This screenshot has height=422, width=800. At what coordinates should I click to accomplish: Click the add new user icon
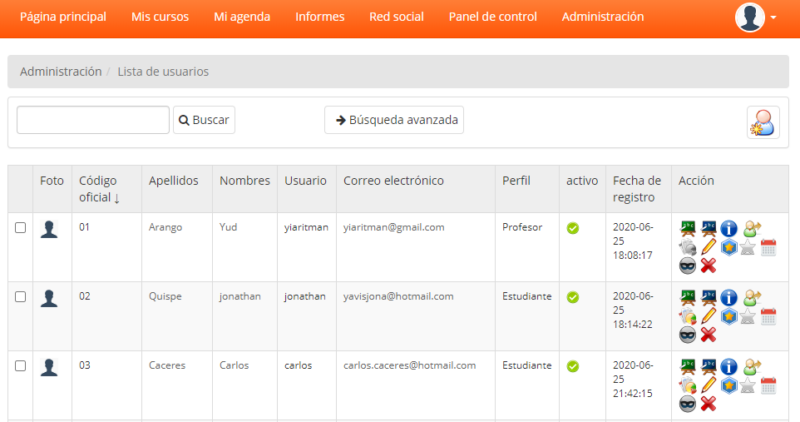(763, 121)
